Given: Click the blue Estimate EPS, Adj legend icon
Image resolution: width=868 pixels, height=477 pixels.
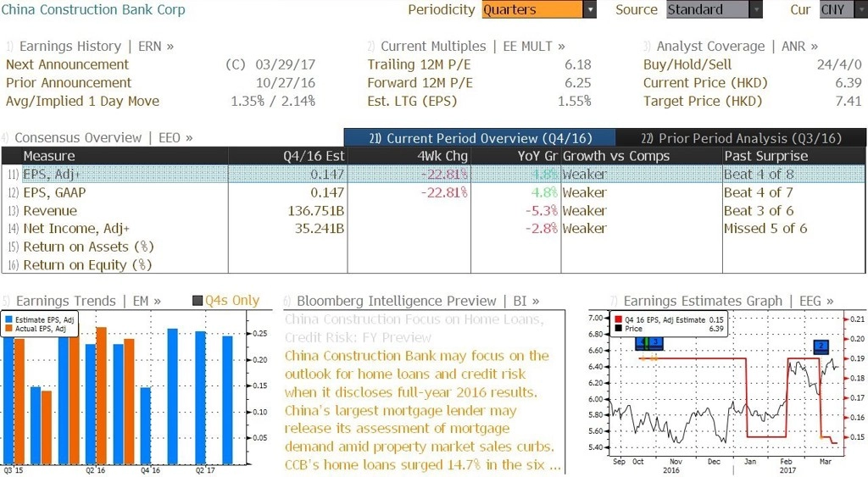Looking at the screenshot, I should tap(8, 320).
